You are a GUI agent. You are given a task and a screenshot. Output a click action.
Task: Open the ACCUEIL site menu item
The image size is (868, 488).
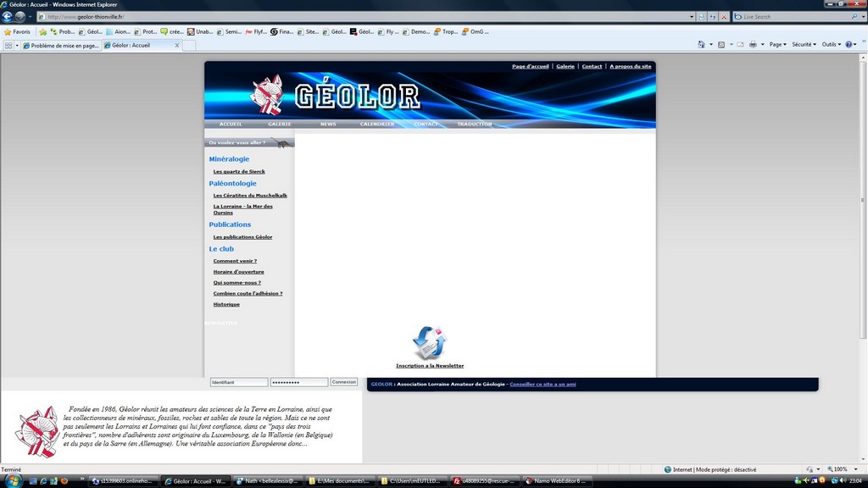231,124
